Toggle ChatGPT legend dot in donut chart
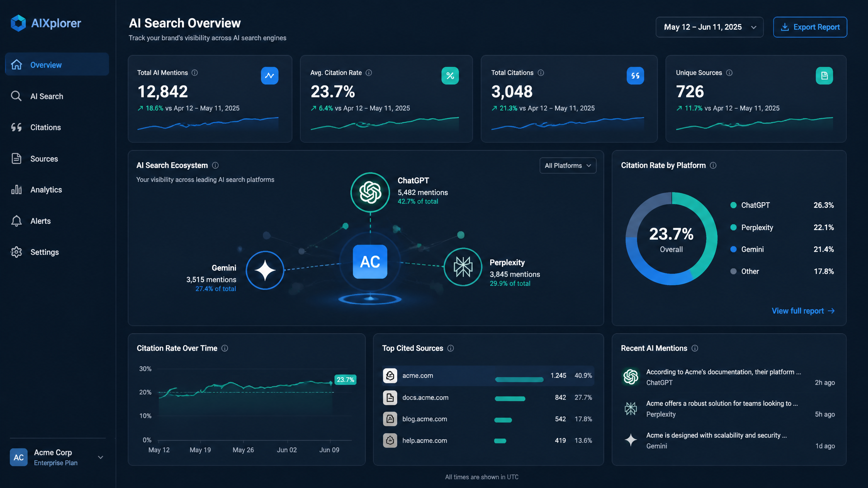Viewport: 868px width, 488px height. (x=733, y=205)
